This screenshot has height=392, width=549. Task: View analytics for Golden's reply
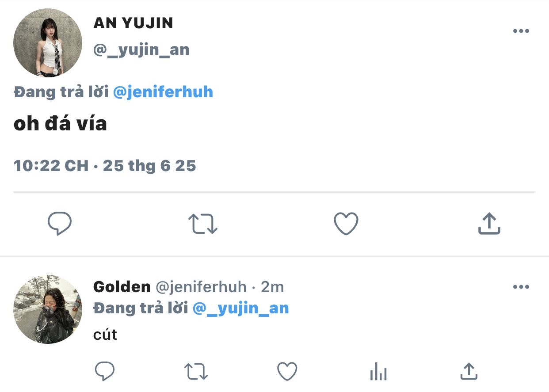[378, 371]
